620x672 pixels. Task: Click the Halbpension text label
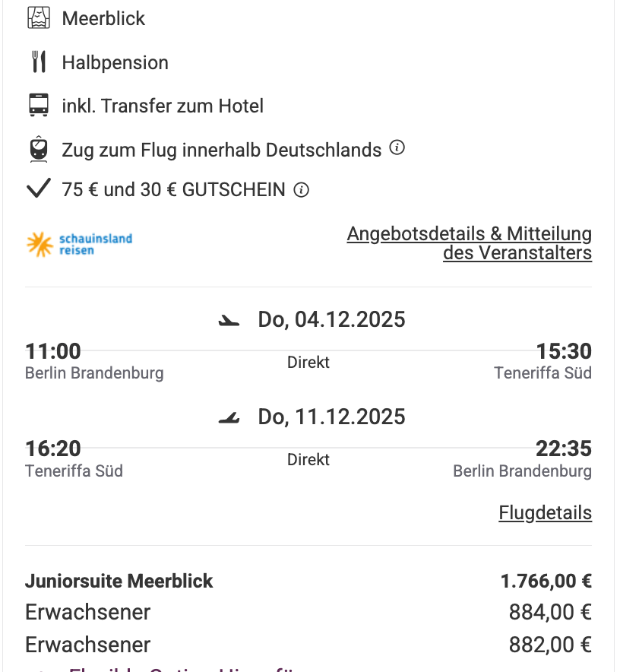115,62
